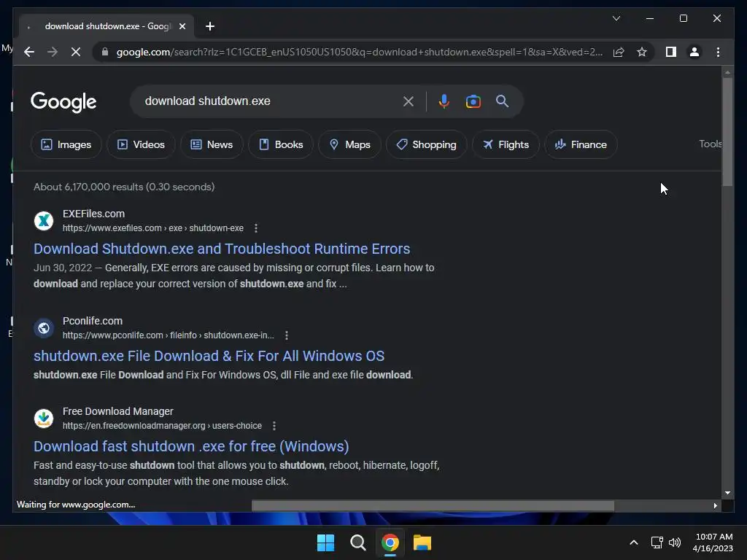Image resolution: width=747 pixels, height=560 pixels.
Task: Click the Free Download Manager favicon
Action: [44, 418]
